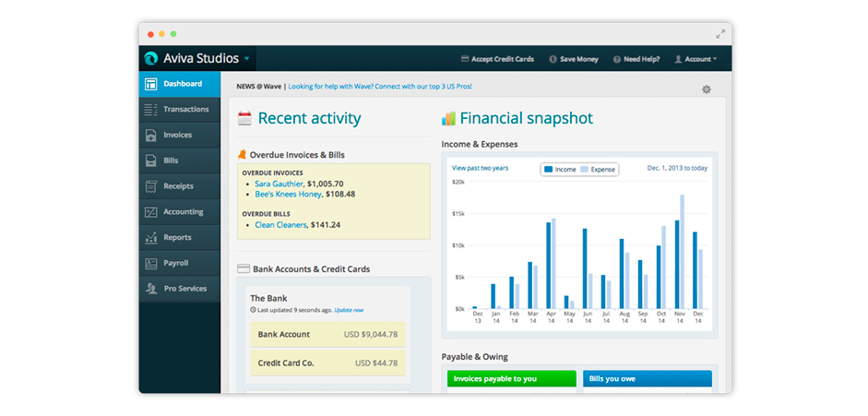Click the Bills document icon
The width and height of the screenshot is (868, 416).
[x=150, y=160]
